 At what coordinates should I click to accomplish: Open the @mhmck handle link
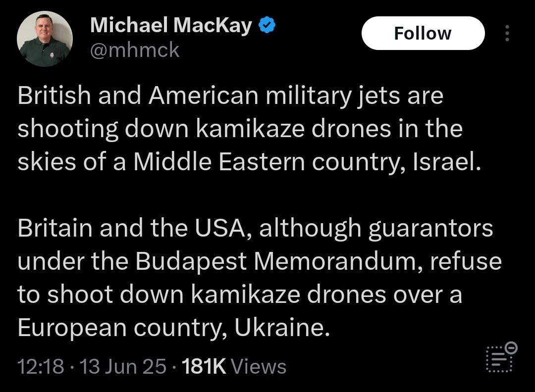[x=135, y=50]
